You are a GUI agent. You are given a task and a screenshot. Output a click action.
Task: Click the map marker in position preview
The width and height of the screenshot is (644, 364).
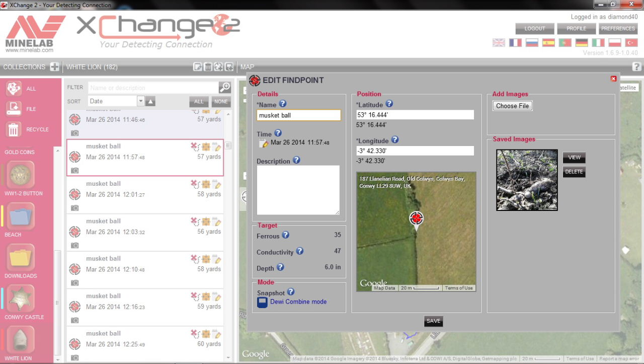pos(416,220)
